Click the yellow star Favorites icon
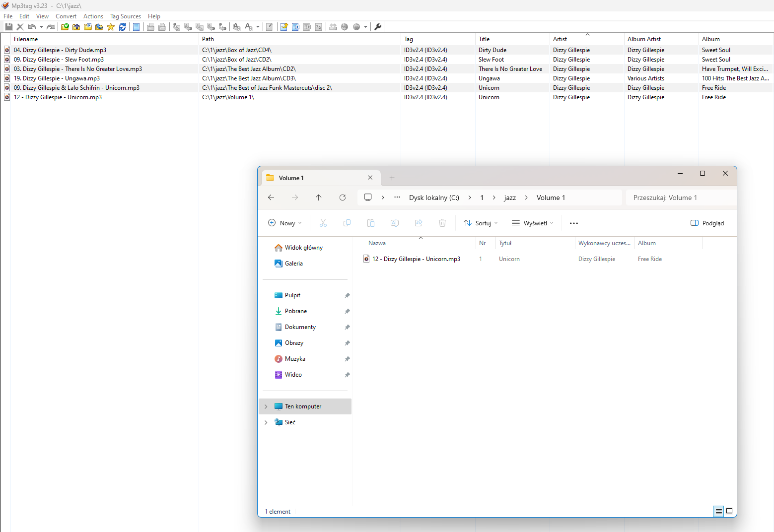The height and width of the screenshot is (532, 774). (x=110, y=27)
